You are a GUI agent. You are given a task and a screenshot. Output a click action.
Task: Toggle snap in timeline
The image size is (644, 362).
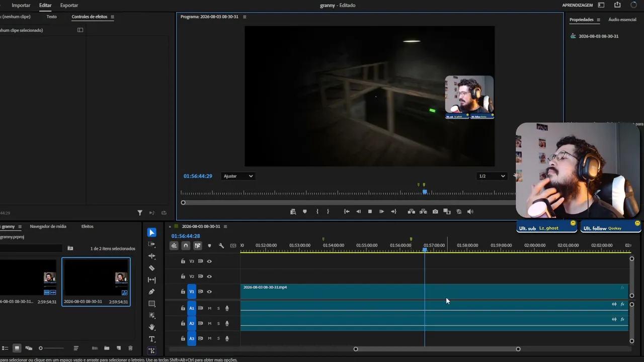(x=186, y=245)
